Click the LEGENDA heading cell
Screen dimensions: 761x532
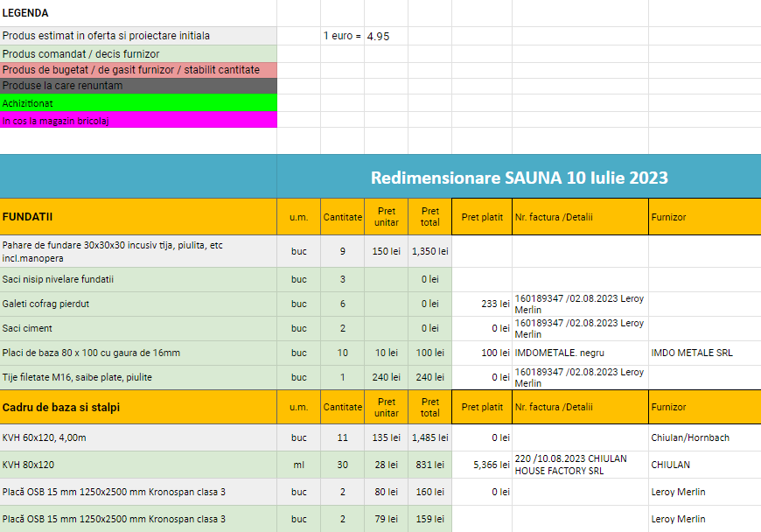(138, 13)
